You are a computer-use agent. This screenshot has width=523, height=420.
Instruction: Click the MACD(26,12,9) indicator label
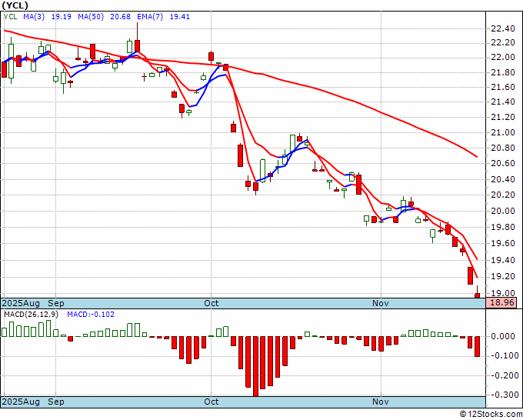click(31, 315)
